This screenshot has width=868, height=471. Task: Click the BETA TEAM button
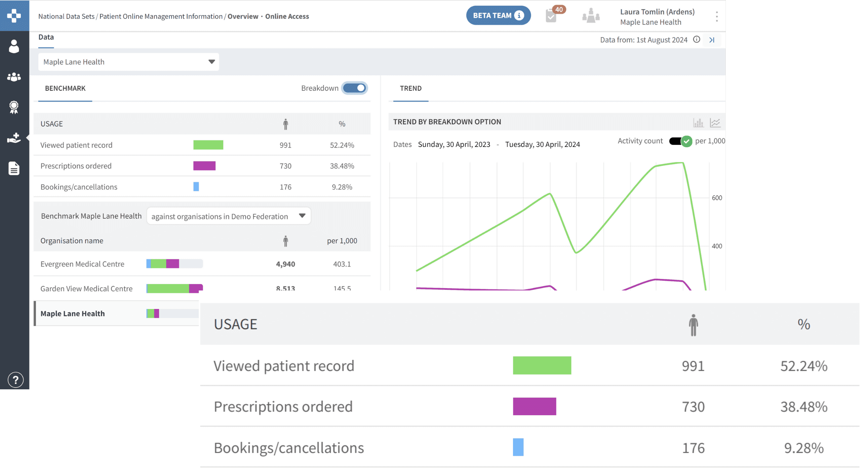tap(498, 15)
